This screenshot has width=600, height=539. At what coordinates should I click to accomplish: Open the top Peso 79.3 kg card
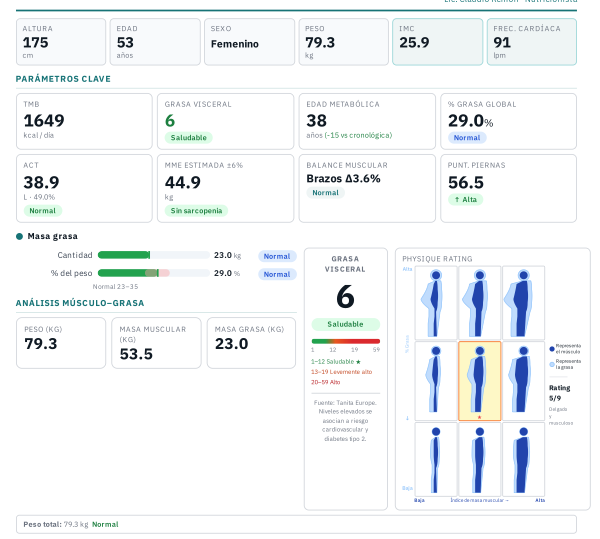[344, 42]
